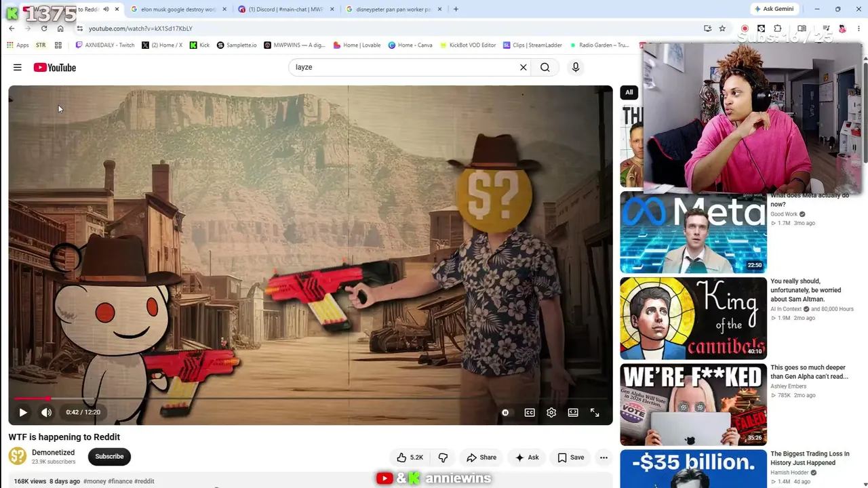
Task: Open reading mode book icon
Action: click(x=802, y=28)
